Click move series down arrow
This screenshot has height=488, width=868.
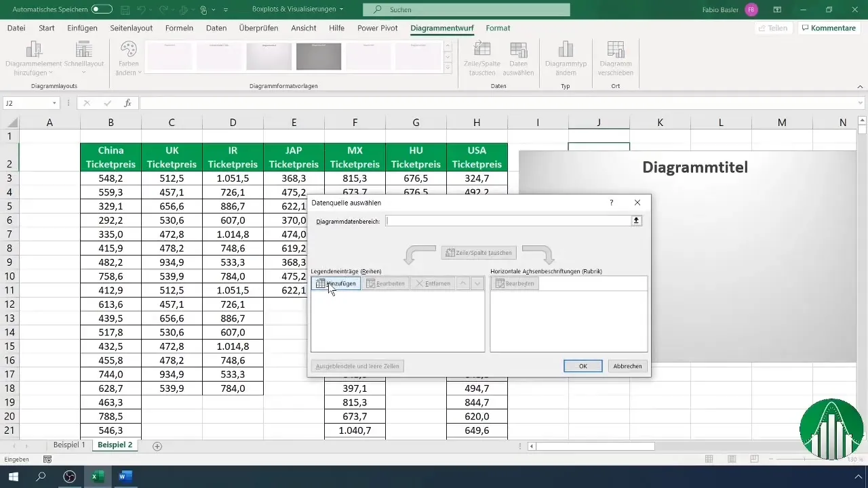coord(477,283)
